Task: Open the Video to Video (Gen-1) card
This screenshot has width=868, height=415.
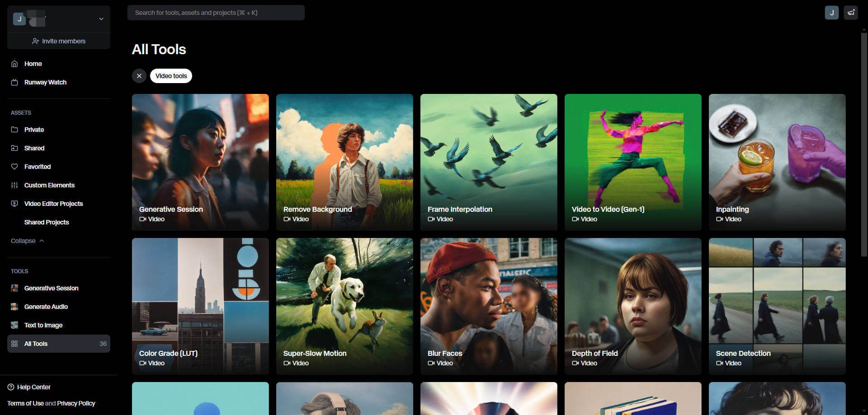Action: (x=633, y=162)
